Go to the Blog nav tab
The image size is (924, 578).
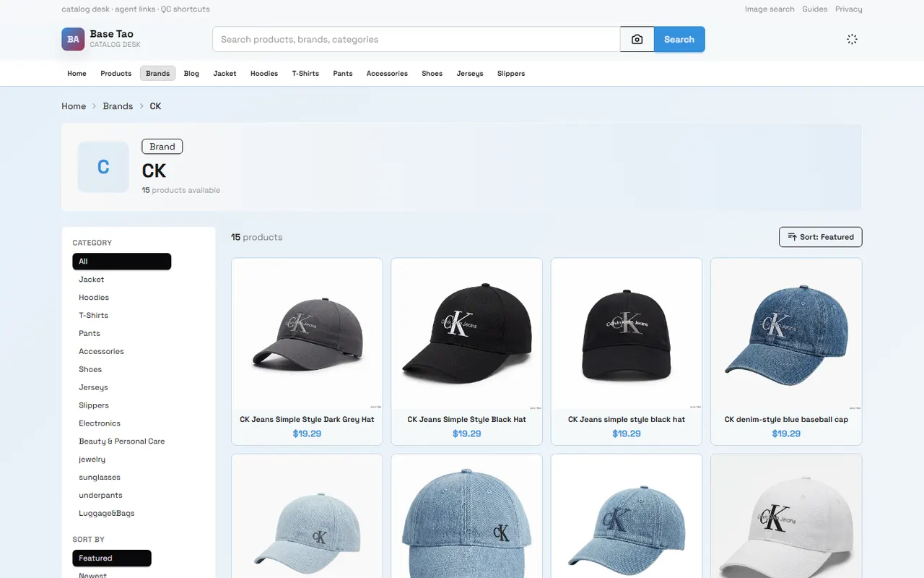pos(191,74)
